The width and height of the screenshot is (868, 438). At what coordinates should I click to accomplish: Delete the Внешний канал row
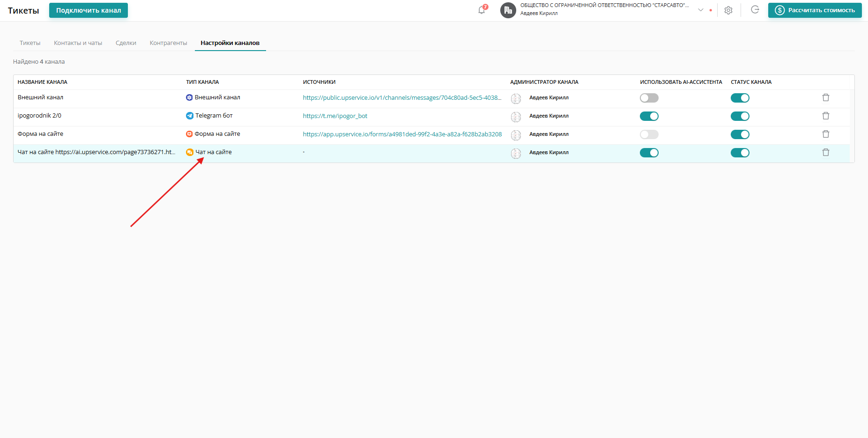pyautogui.click(x=826, y=97)
